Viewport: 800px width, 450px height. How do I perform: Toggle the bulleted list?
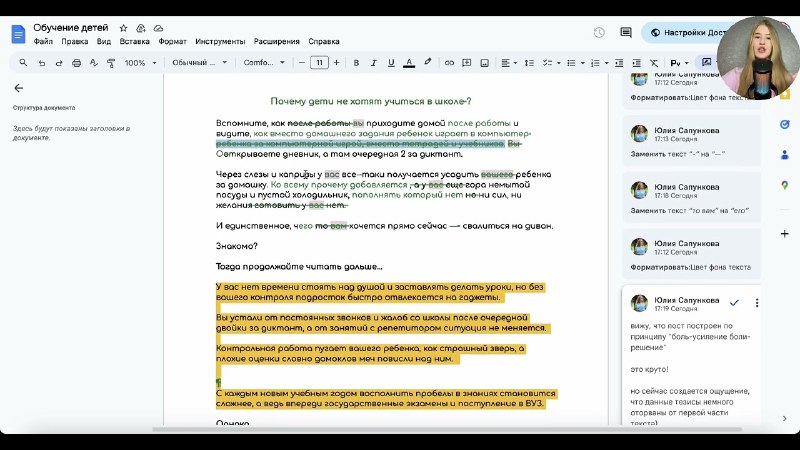pyautogui.click(x=571, y=63)
